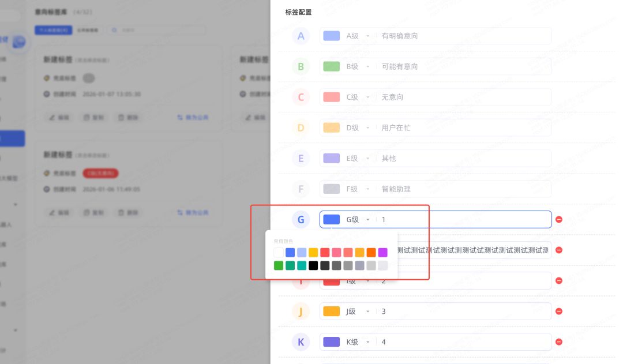Delete the J级 label row
Image resolution: width=623 pixels, height=364 pixels.
click(x=558, y=312)
